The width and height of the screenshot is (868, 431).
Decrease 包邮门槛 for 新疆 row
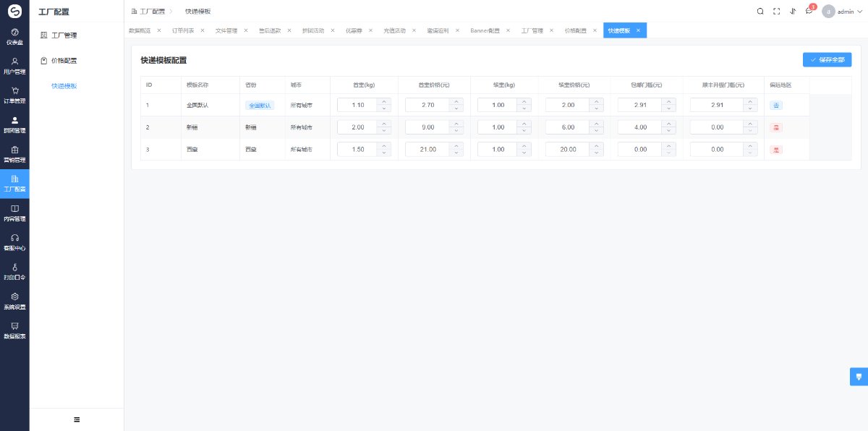[x=668, y=131]
